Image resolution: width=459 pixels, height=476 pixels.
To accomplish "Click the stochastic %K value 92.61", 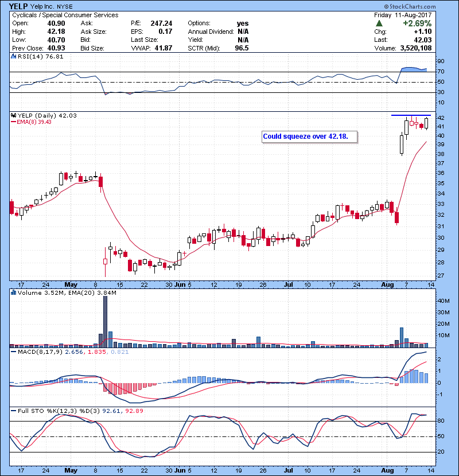I will pyautogui.click(x=111, y=411).
